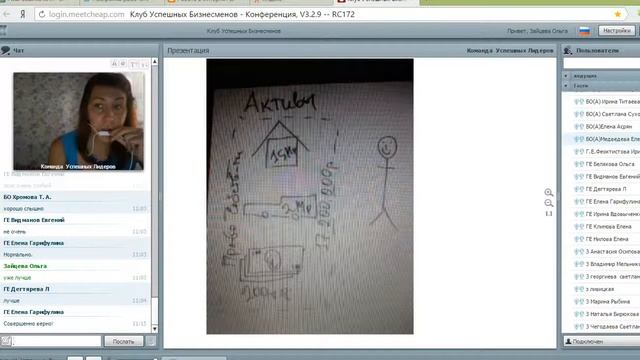Click the browser bookmark star icon
640x360 pixels.
coord(618,14)
